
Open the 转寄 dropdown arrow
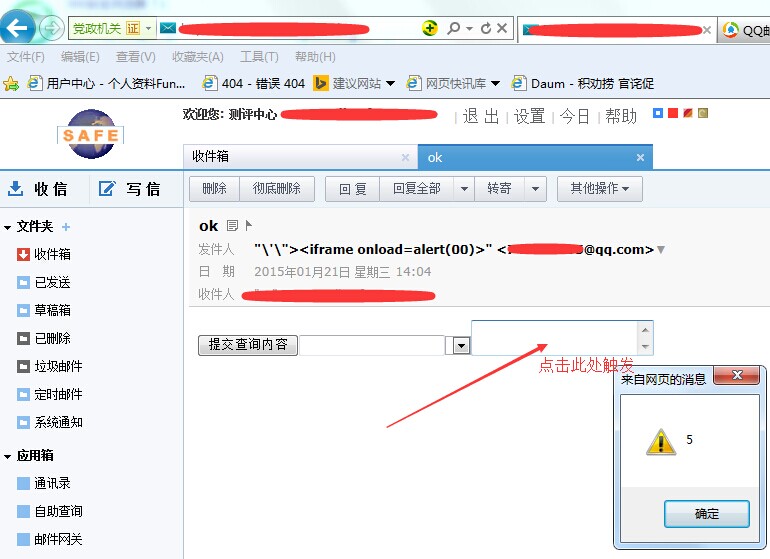(535, 189)
